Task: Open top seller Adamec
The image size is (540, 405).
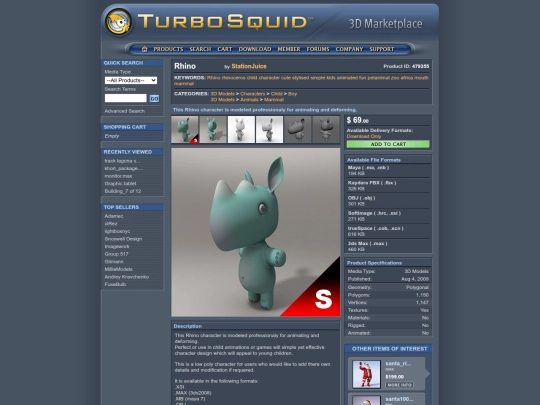Action: (x=114, y=216)
